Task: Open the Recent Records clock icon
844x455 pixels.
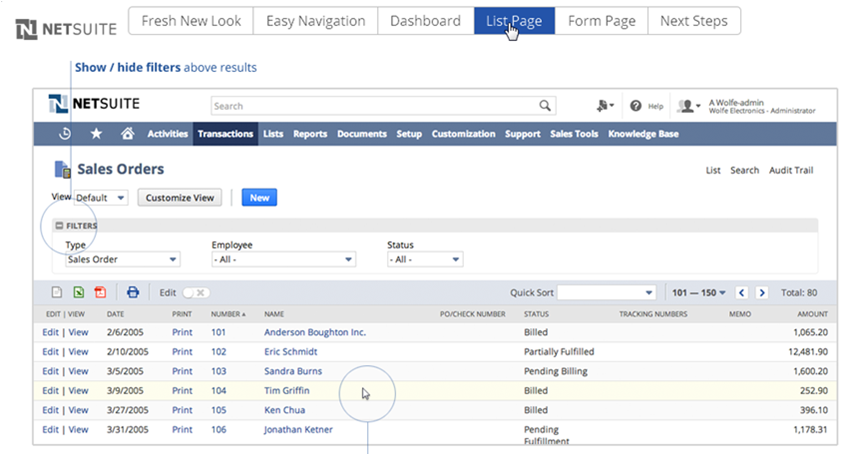Action: click(x=65, y=134)
